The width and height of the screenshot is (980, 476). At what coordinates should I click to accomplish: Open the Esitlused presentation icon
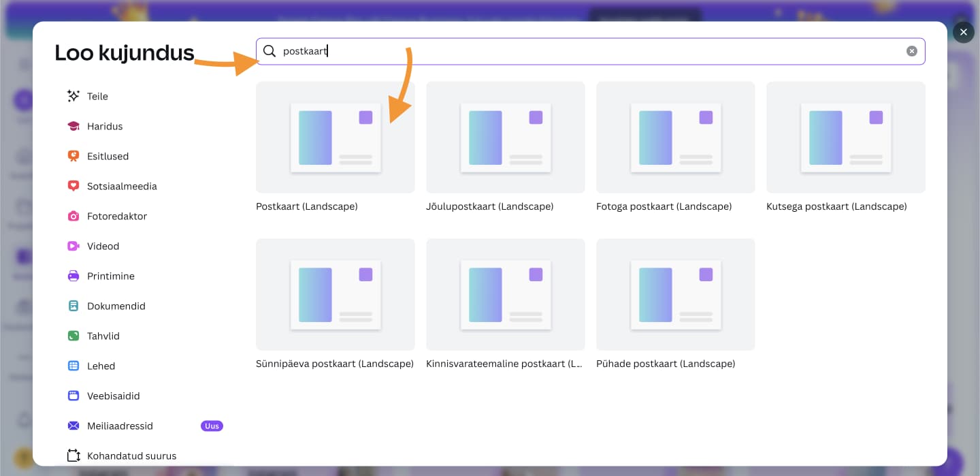click(73, 156)
